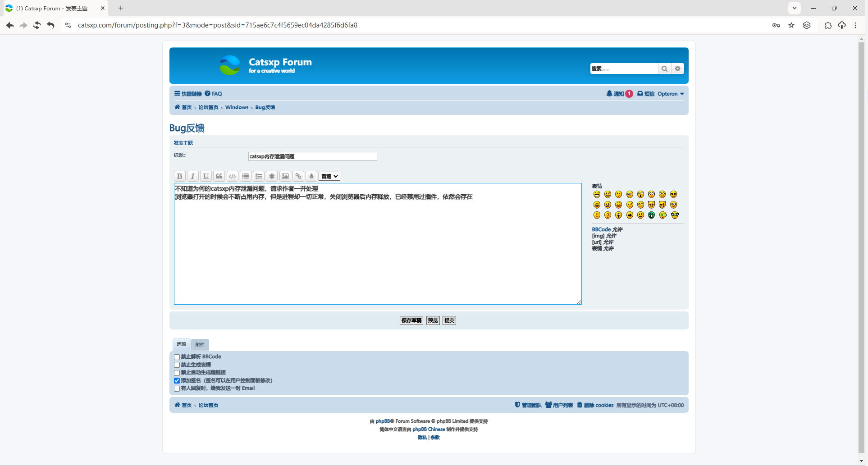Expand the Opteron user menu

(x=670, y=94)
